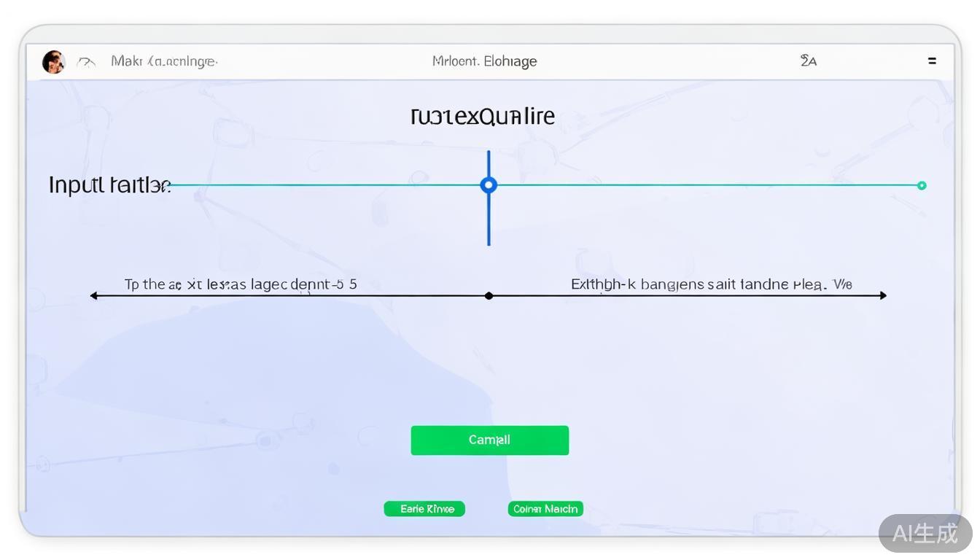The height and width of the screenshot is (560, 980).
Task: Click the teal endpoint dot of the slider
Action: (922, 185)
